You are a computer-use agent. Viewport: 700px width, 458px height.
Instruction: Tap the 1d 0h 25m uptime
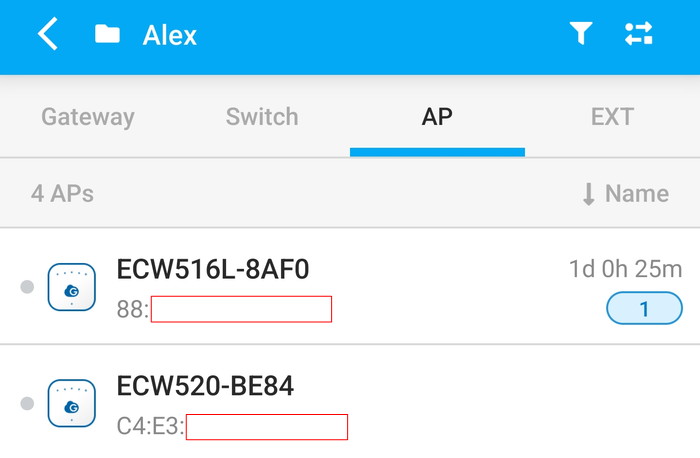(625, 268)
